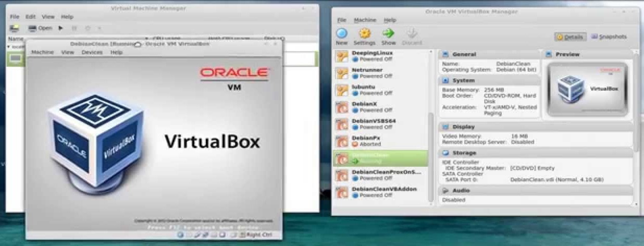Click the Netrunner VM icon
This screenshot has height=246, width=644.
[342, 73]
